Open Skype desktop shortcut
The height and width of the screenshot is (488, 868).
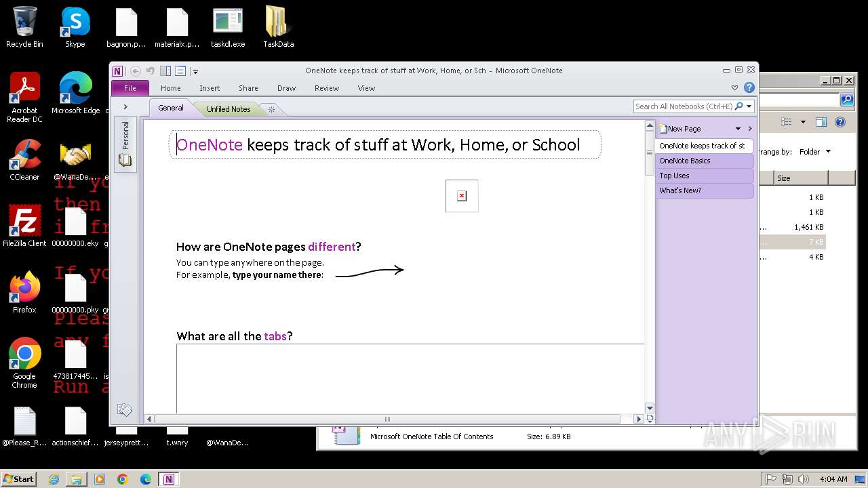point(75,28)
